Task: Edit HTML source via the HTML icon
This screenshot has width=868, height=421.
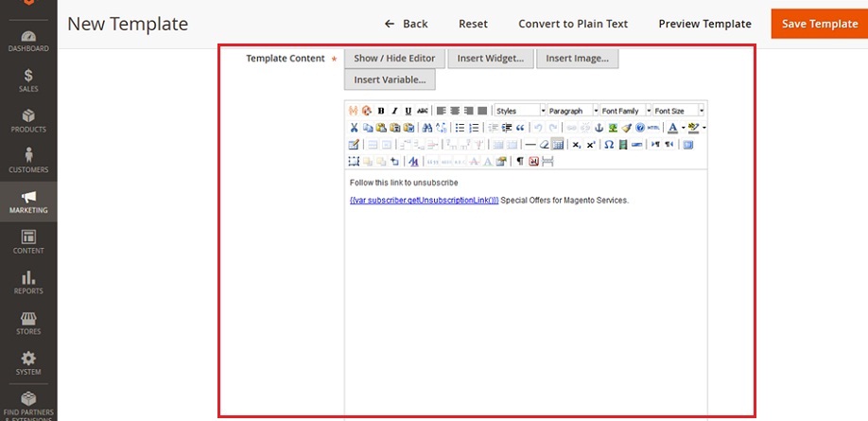Action: pos(653,128)
